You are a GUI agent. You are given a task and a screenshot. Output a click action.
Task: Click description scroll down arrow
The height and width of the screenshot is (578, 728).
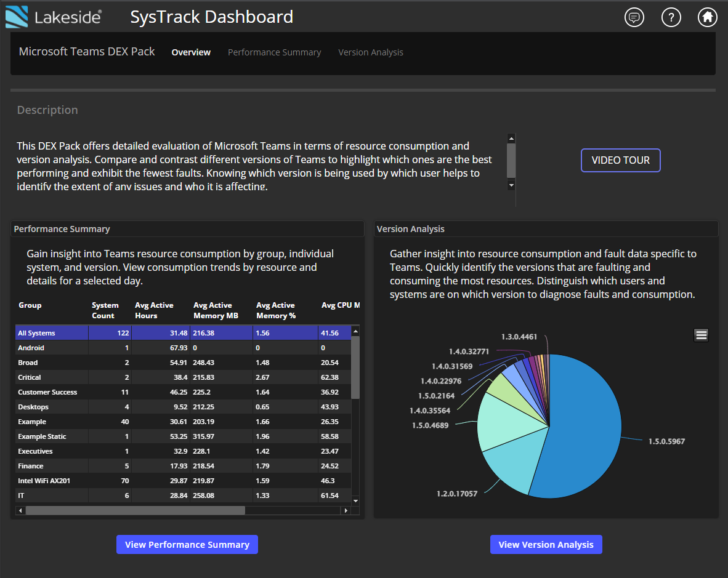pyautogui.click(x=511, y=185)
